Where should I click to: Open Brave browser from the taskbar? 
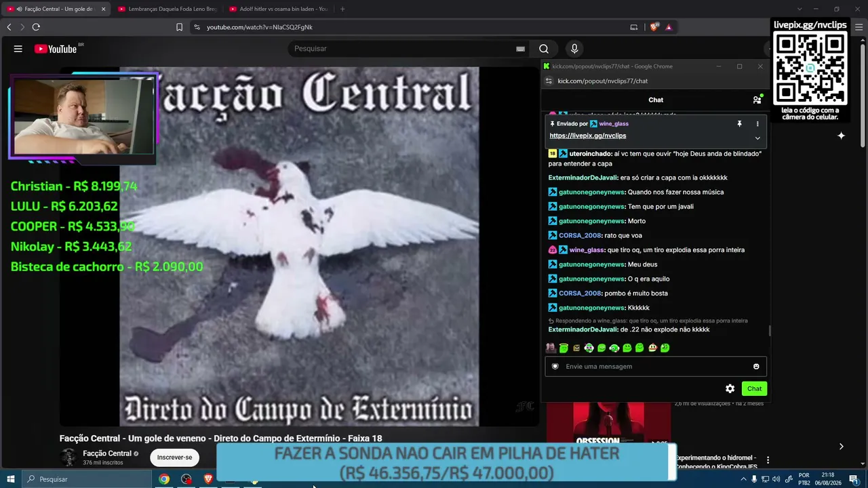point(208,479)
